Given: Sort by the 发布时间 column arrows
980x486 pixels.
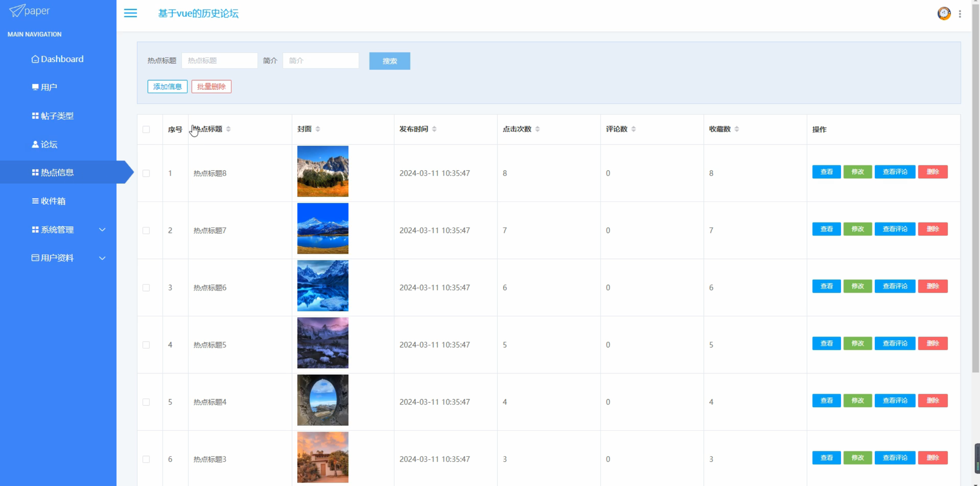Looking at the screenshot, I should (434, 129).
